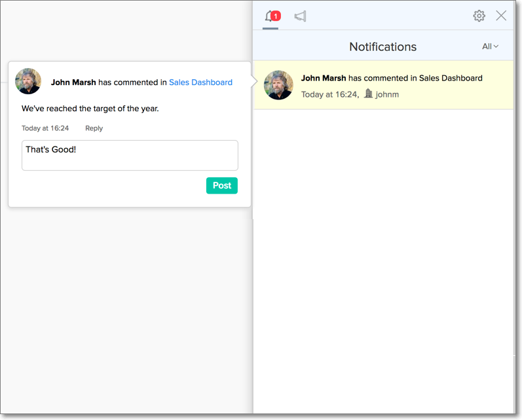Click the John Marsh name in popup

point(73,82)
